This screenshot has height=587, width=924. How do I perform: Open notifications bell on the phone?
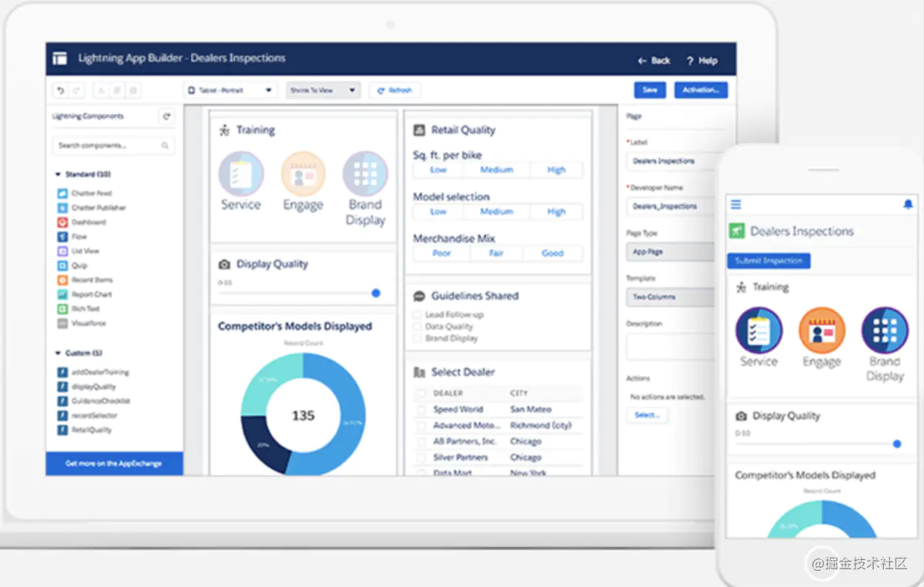pos(908,204)
